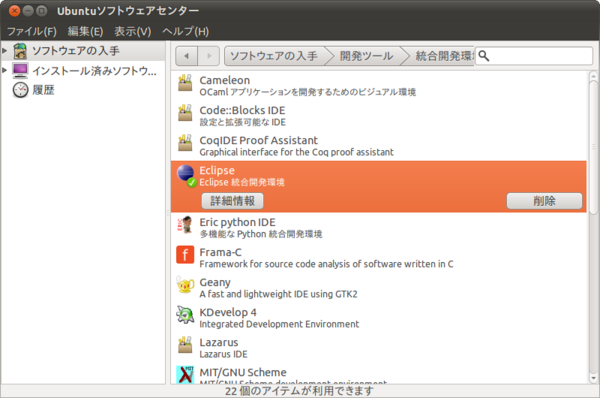
Task: Click the ソフトウェアの入手 sidebar icon
Action: [20, 51]
